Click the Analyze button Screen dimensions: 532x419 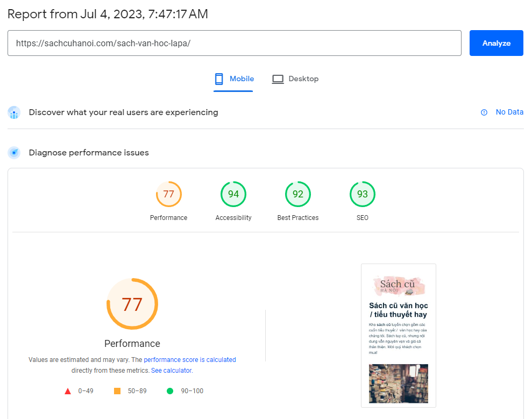[x=496, y=43]
